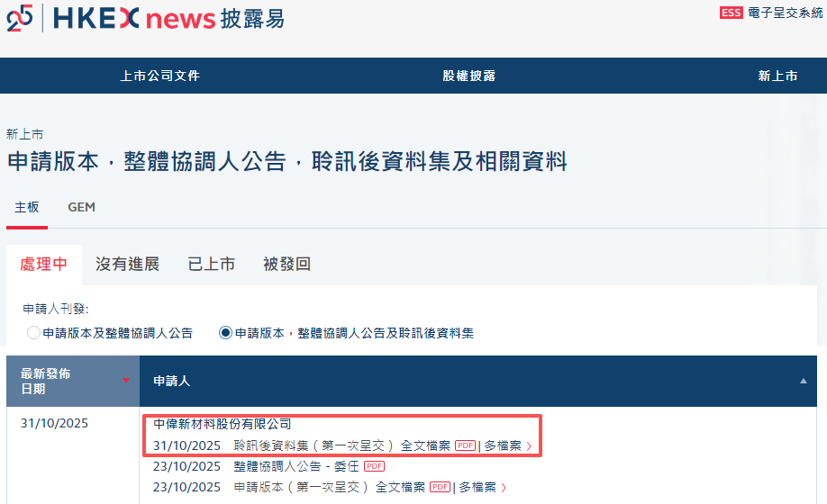Open the 股權披露 menu
The image size is (827, 504).
468,76
